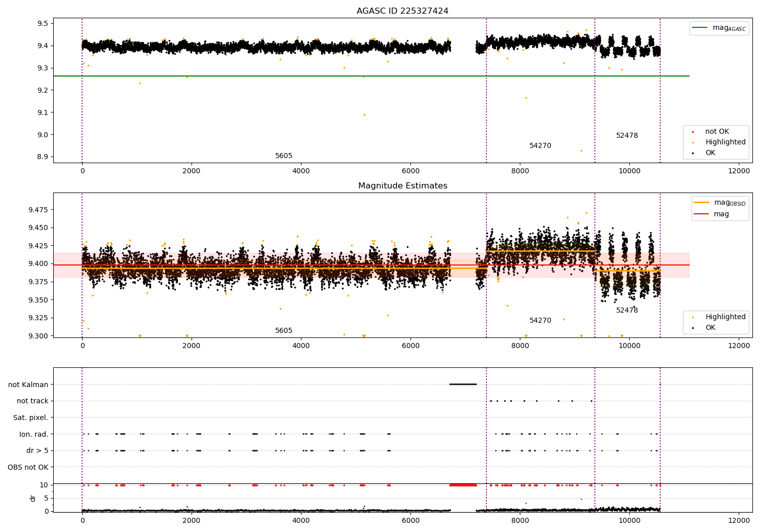Click the orange 54270 segment mean line
Viewport: 760px width, 532px height.
[x=541, y=251]
